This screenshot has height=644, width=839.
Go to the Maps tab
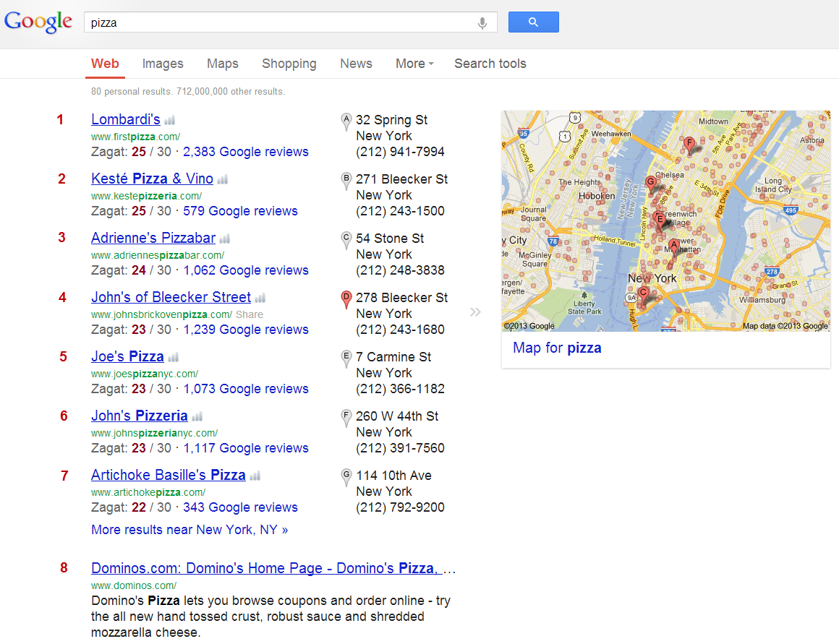pyautogui.click(x=222, y=64)
